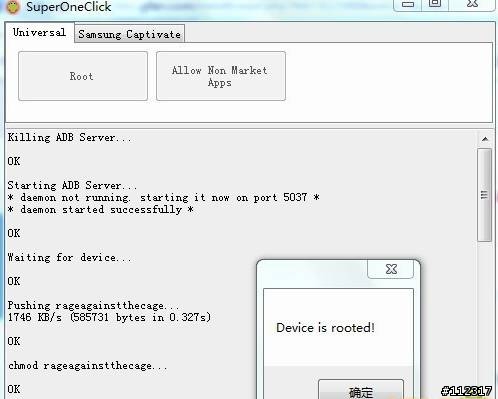498x399 pixels.
Task: Click 'Pushing rageagainstthecage...' log line
Action: coord(93,305)
